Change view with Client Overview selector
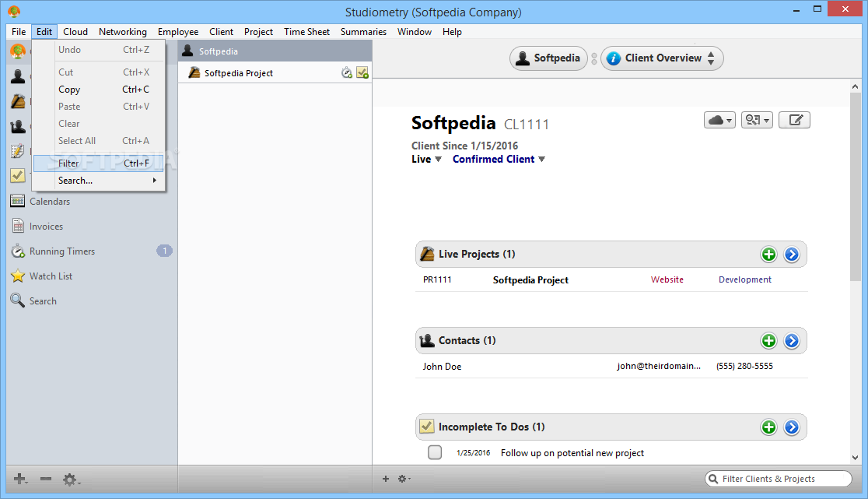Viewport: 868px width, 499px height. click(662, 58)
